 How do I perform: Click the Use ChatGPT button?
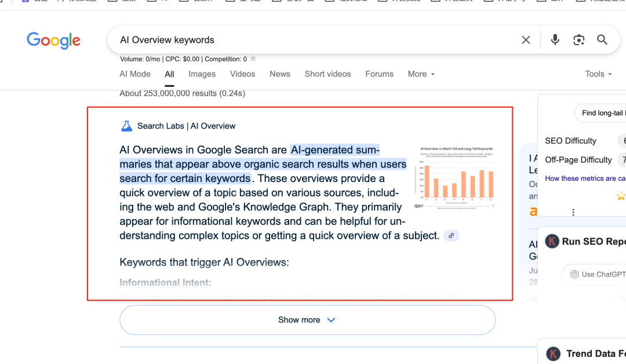(x=595, y=274)
